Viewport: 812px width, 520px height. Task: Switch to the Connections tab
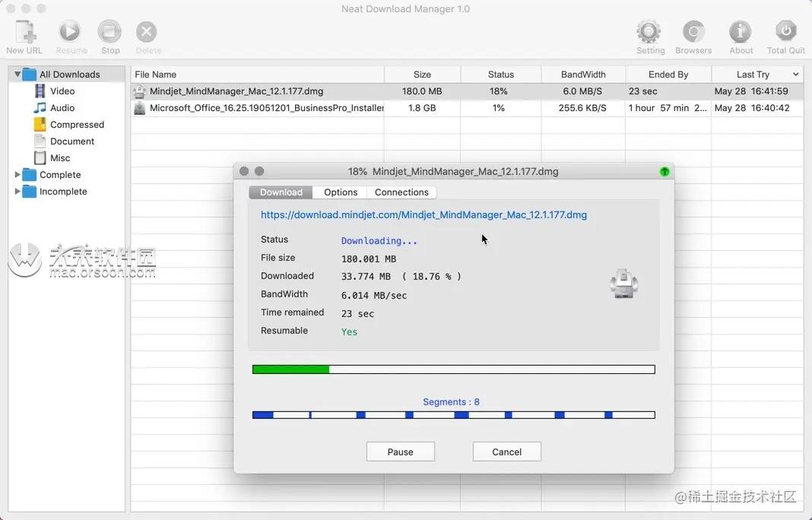(401, 192)
